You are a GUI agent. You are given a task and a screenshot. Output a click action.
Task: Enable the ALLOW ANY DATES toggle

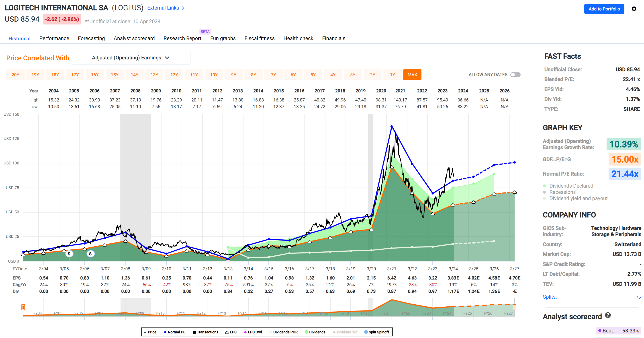point(515,75)
